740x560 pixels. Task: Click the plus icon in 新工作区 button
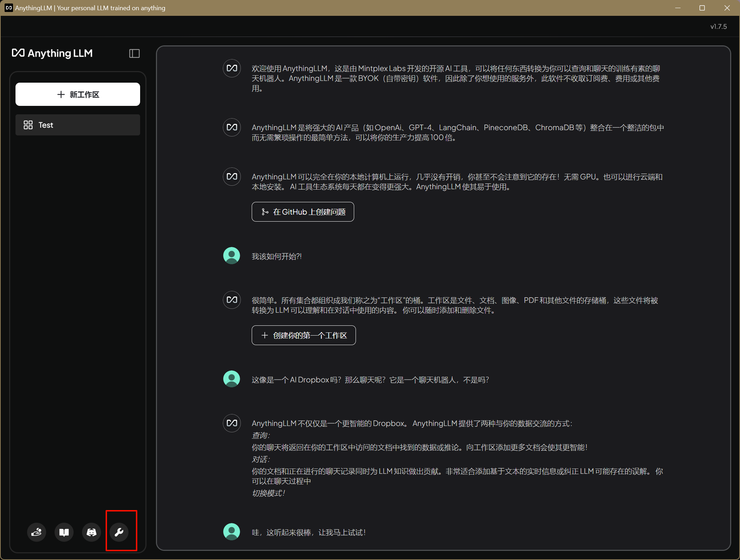click(x=61, y=94)
